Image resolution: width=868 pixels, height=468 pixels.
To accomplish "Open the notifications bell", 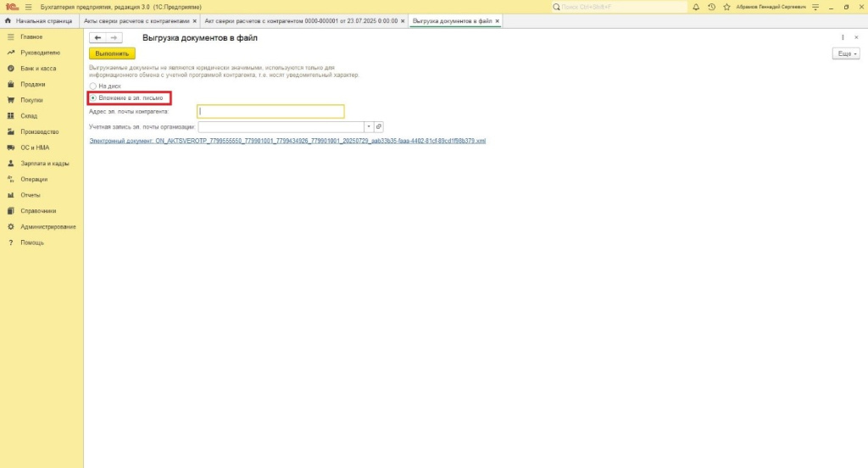I will 696,7.
